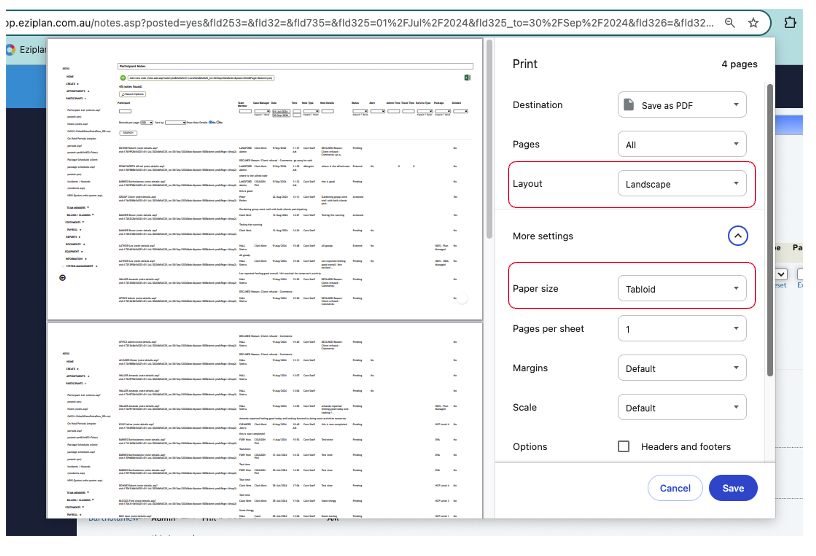
Task: Open the Extensions puzzle icon
Action: tap(790, 22)
